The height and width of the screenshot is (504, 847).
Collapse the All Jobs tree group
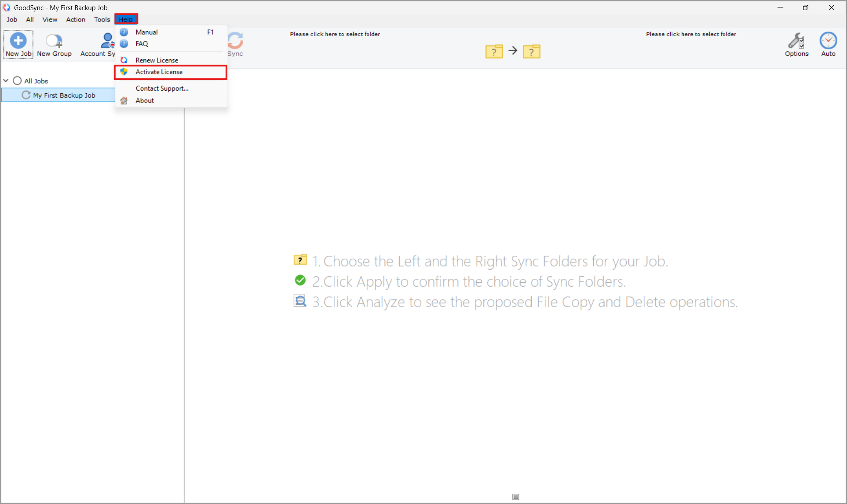tap(6, 81)
